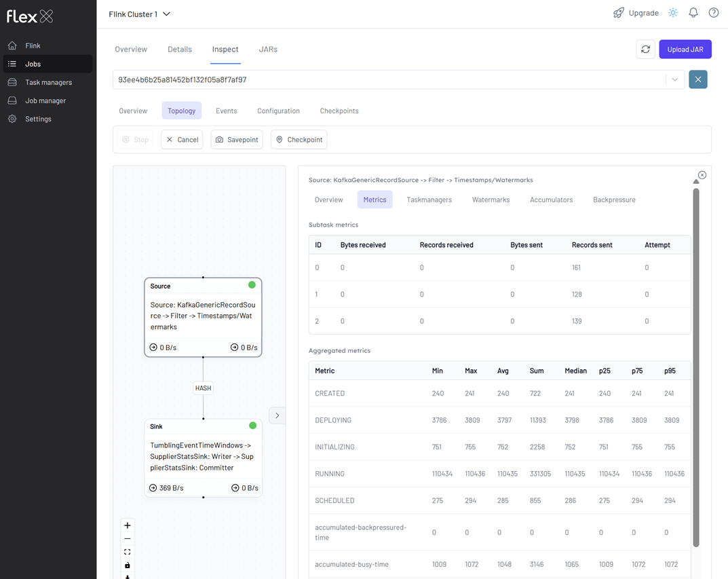This screenshot has height=579, width=728.
Task: Click the HASH edge label
Action: pos(203,388)
